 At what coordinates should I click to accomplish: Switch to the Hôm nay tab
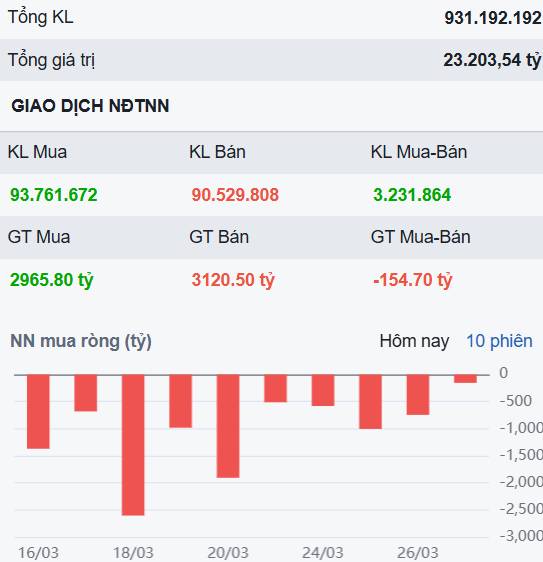tap(414, 341)
